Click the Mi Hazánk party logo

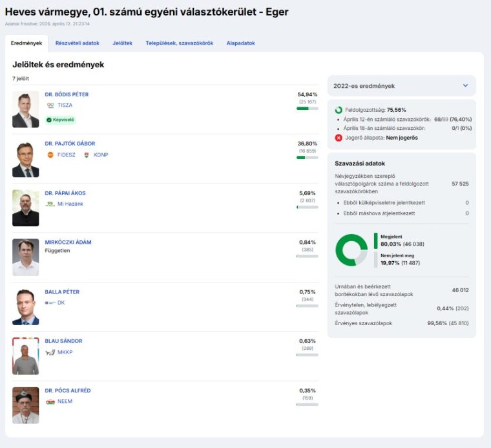click(50, 204)
